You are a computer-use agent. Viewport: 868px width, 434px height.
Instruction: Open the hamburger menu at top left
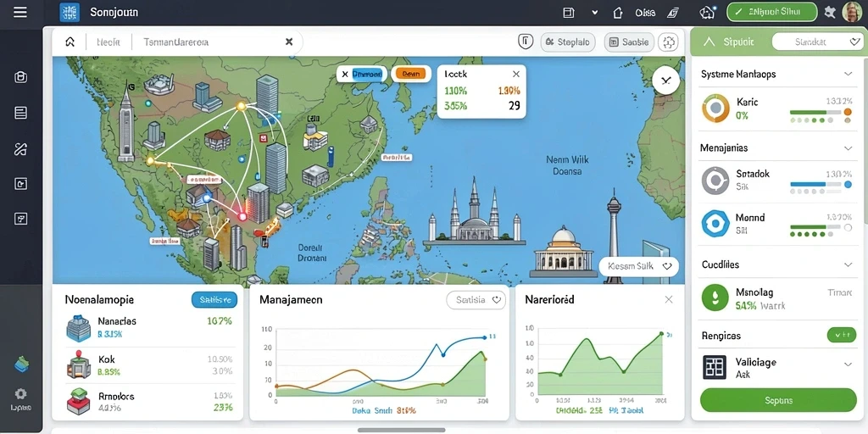click(x=20, y=12)
